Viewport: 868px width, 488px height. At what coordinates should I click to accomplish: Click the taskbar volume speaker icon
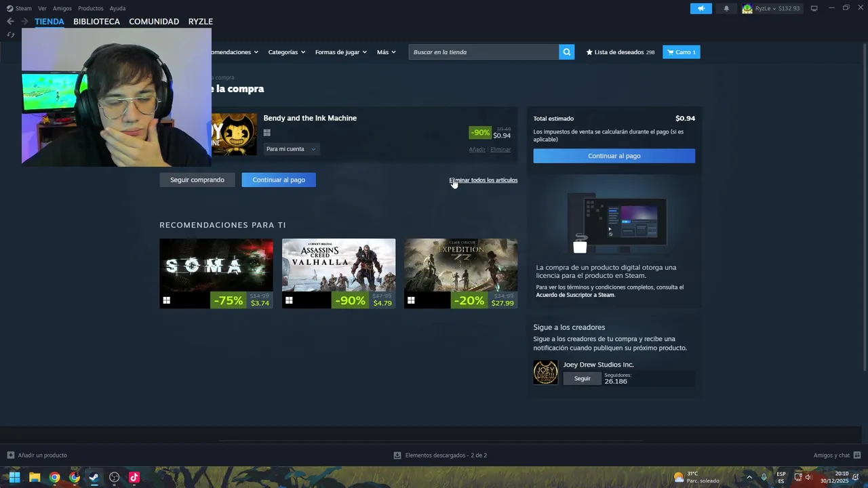(x=808, y=477)
